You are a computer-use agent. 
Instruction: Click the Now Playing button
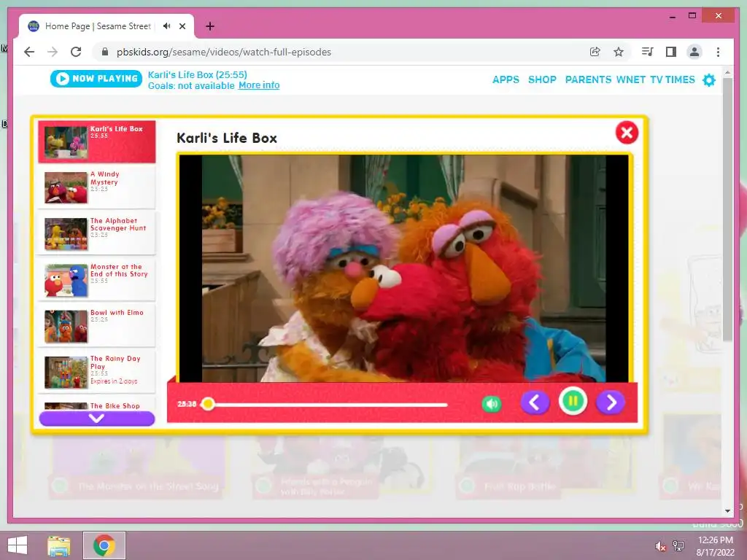coord(96,79)
